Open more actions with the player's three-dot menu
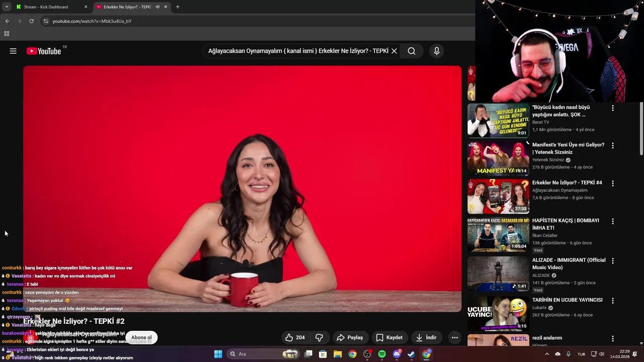The width and height of the screenshot is (644, 362). 454,337
